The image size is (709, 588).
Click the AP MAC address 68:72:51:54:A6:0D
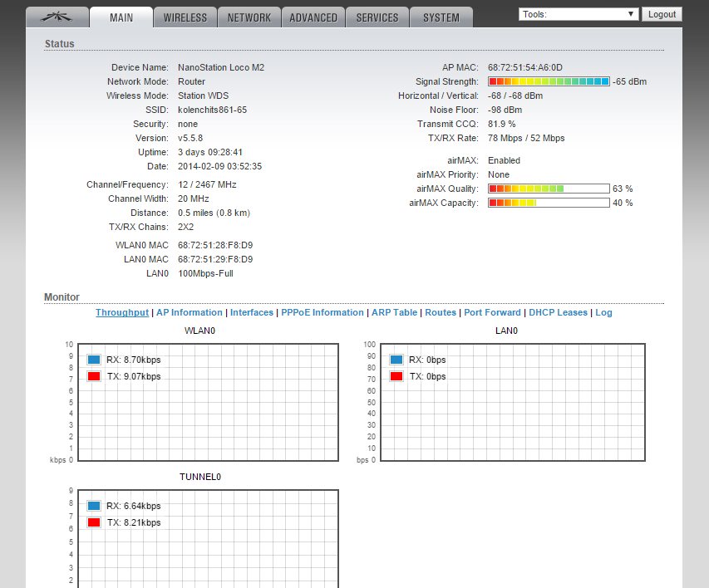click(525, 67)
